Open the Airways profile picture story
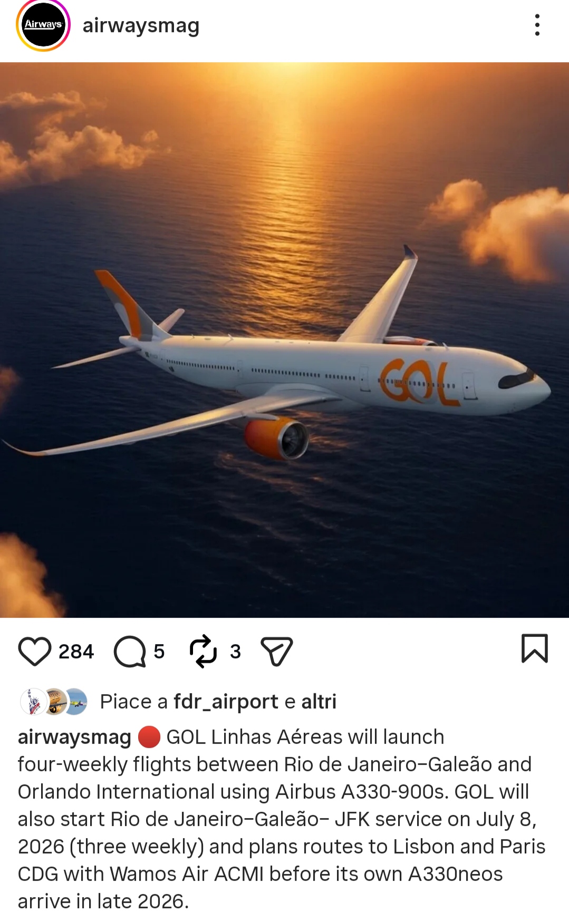This screenshot has width=569, height=924. pyautogui.click(x=43, y=25)
